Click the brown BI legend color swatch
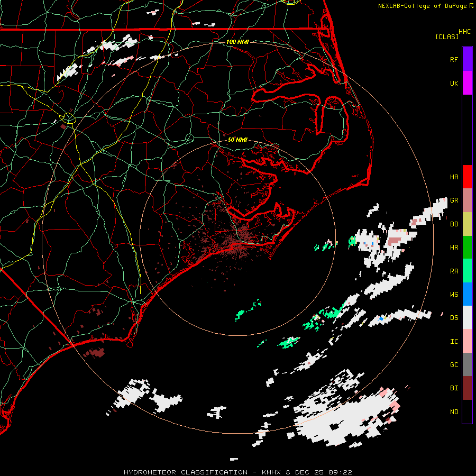Image resolution: width=476 pixels, height=476 pixels. (x=467, y=388)
